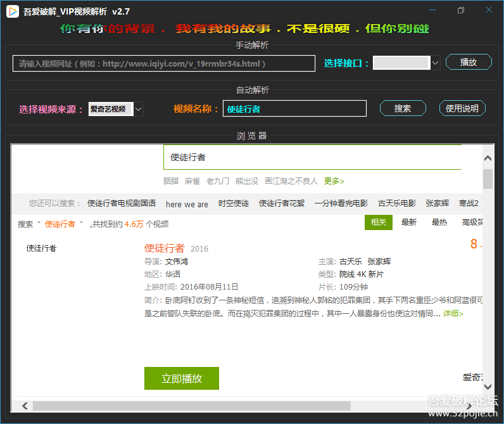Open the 使用说明 button
Viewport: 504px width, 424px height.
coord(462,108)
